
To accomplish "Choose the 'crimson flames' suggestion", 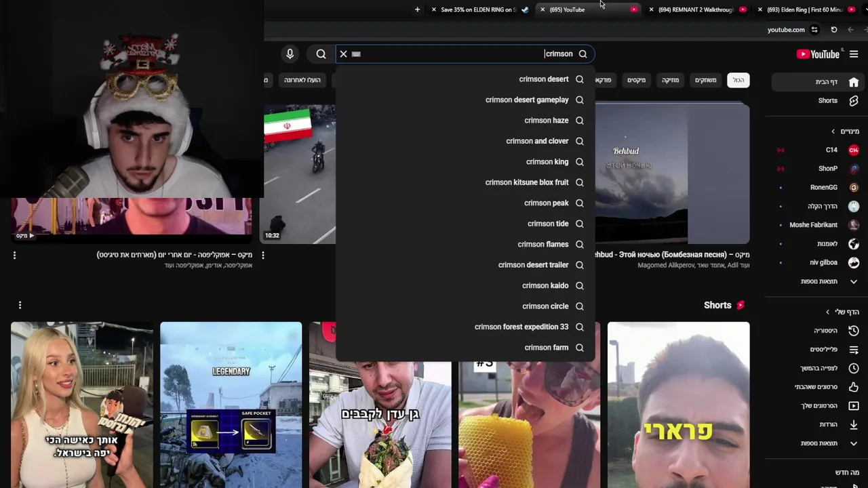I will pyautogui.click(x=465, y=245).
